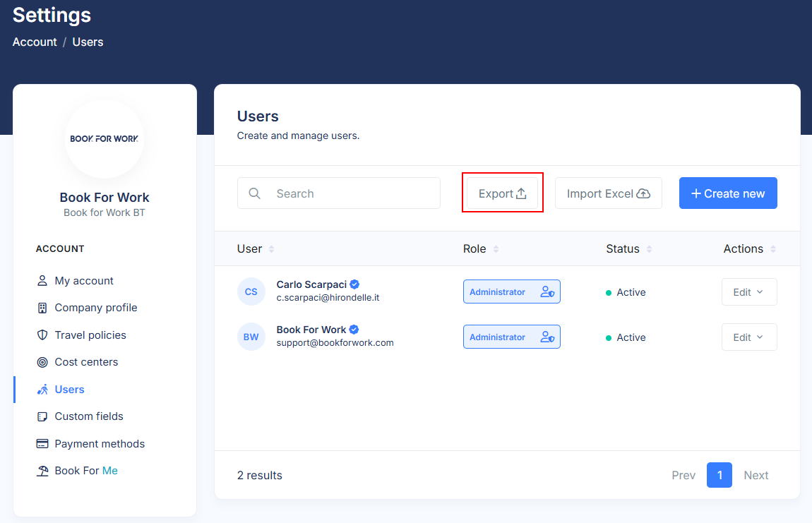This screenshot has height=523, width=812.
Task: Click the BW avatar for Book For Work
Action: click(251, 337)
